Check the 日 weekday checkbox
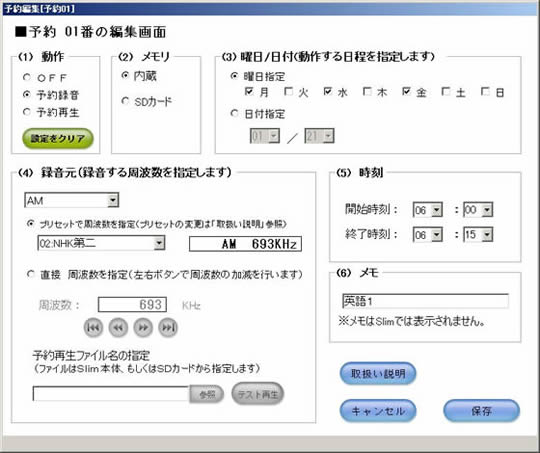This screenshot has width=540, height=453. [x=486, y=92]
